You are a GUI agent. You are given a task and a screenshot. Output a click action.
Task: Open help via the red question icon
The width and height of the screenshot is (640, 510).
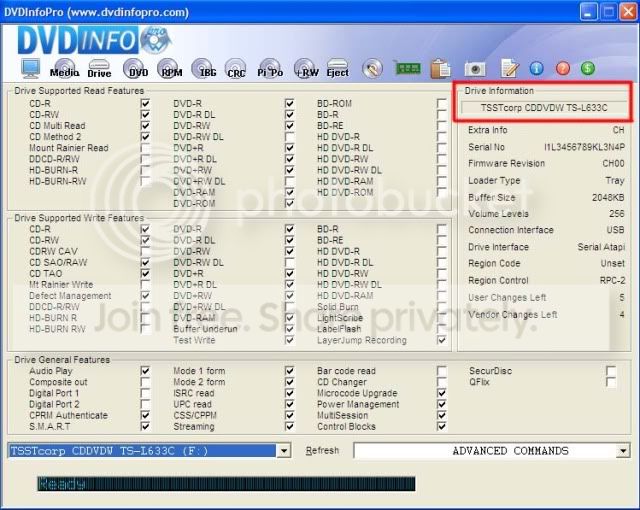point(563,68)
